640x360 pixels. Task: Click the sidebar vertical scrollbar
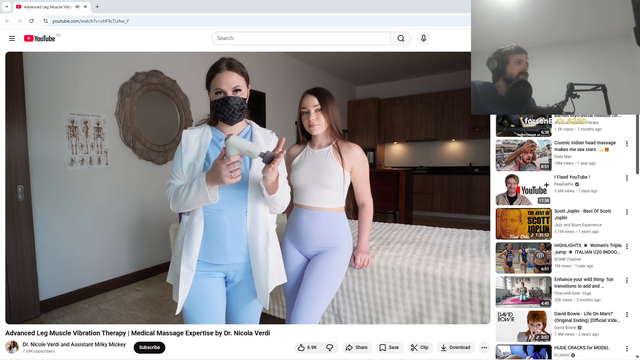[x=637, y=145]
